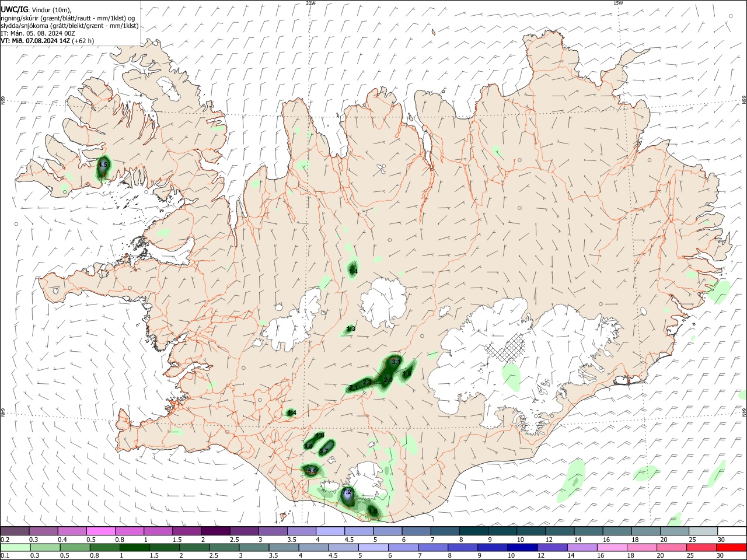Click the VT valid time line, 07.08.2024 14Z
The image size is (747, 560).
[47, 41]
